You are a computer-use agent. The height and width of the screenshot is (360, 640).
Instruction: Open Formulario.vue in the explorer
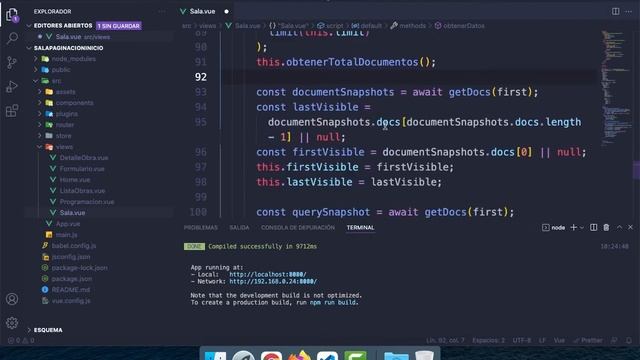(82, 169)
